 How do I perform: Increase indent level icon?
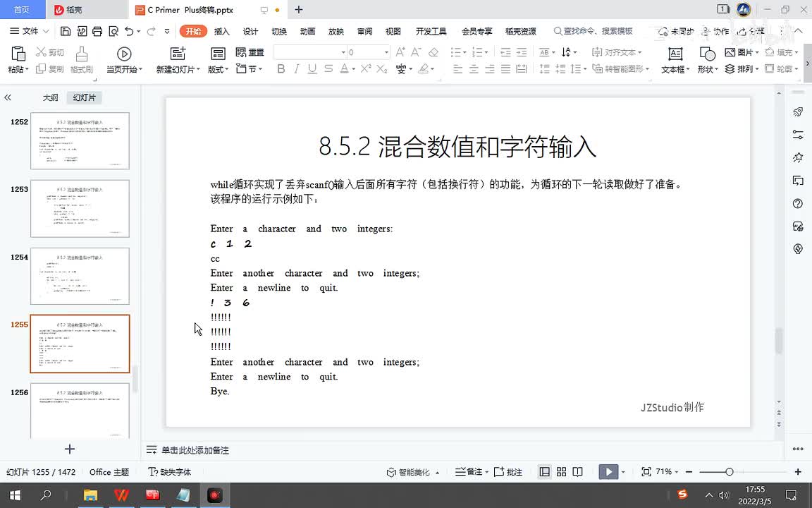point(522,52)
